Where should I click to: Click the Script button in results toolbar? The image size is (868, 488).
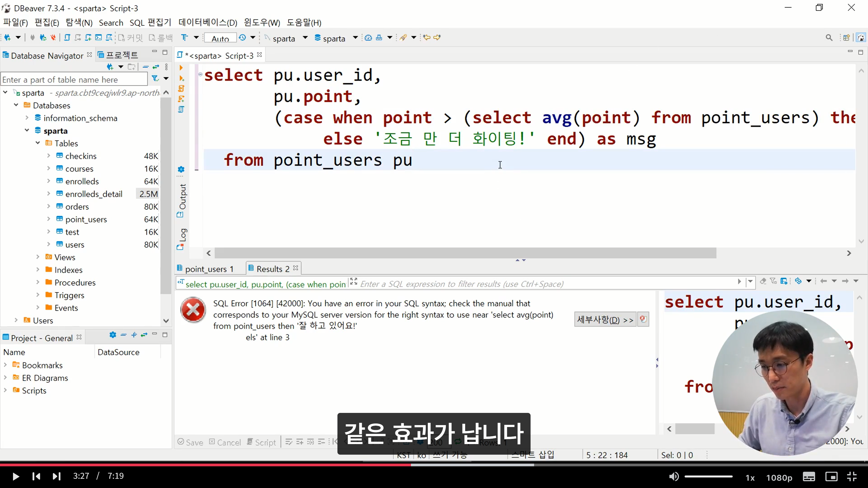click(x=261, y=442)
